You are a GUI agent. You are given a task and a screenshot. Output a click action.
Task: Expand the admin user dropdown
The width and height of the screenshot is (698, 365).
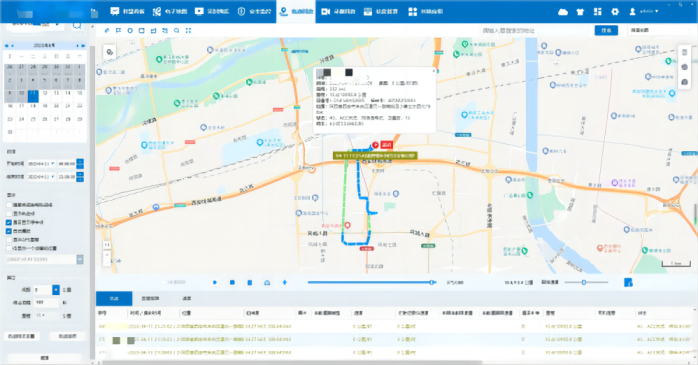tap(657, 12)
